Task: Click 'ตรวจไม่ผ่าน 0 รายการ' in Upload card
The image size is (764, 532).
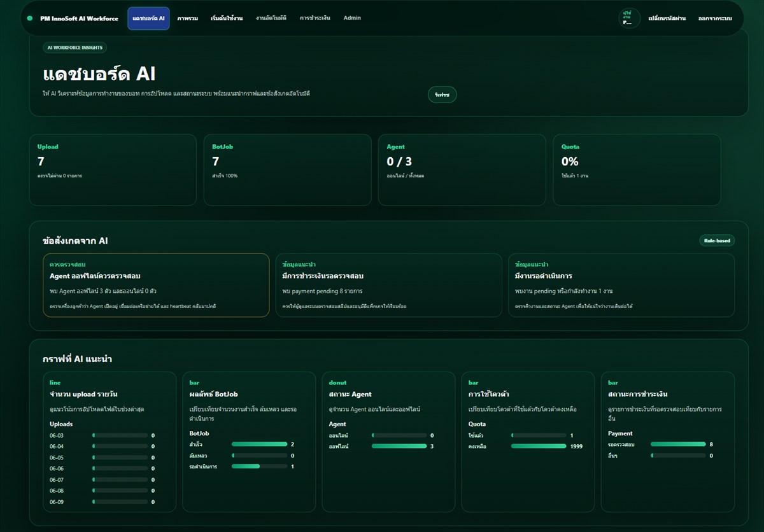Action: tap(60, 176)
